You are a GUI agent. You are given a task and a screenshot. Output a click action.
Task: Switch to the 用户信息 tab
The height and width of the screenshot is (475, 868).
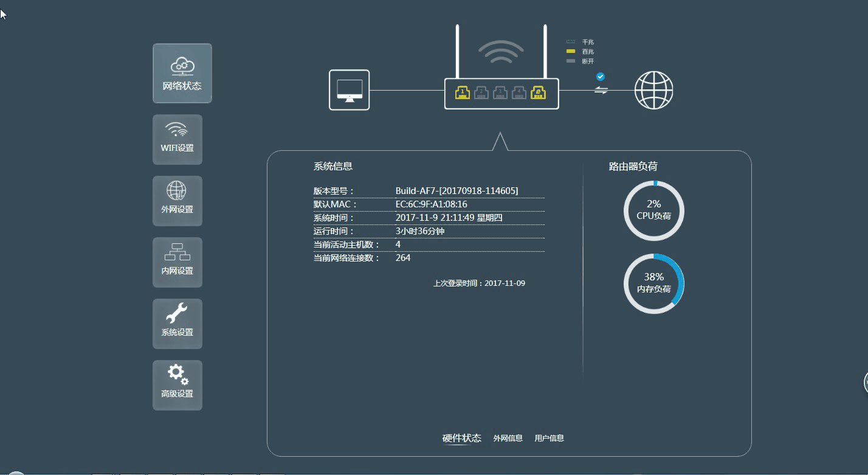(549, 438)
